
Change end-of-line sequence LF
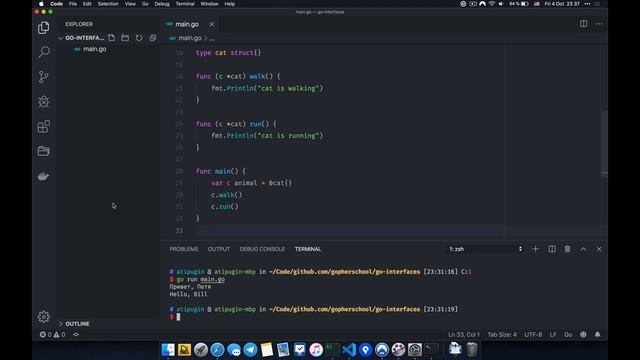553,335
